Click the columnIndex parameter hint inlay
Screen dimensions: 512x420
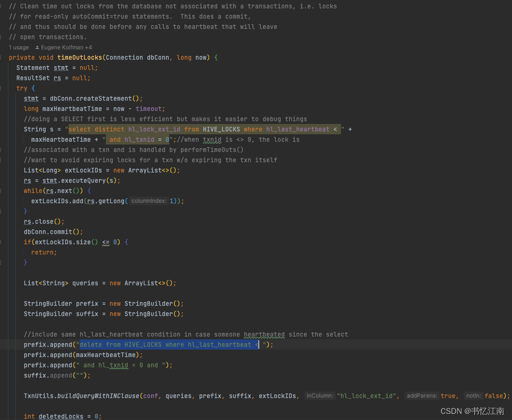(x=148, y=200)
